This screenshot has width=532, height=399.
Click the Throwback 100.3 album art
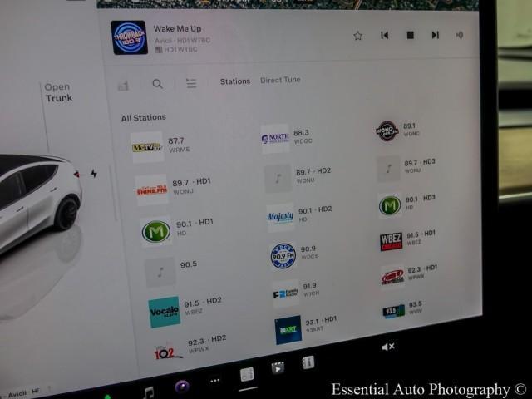[x=130, y=37]
